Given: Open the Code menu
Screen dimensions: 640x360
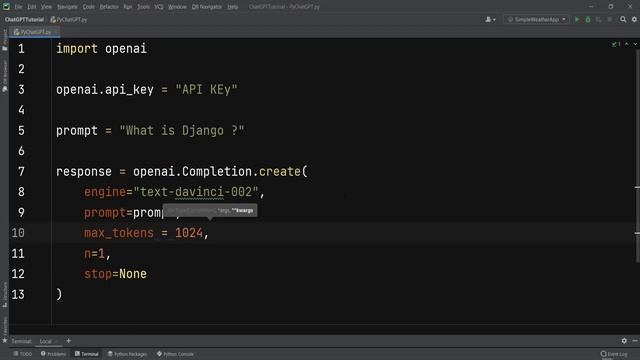Looking at the screenshot, I should point(89,7).
